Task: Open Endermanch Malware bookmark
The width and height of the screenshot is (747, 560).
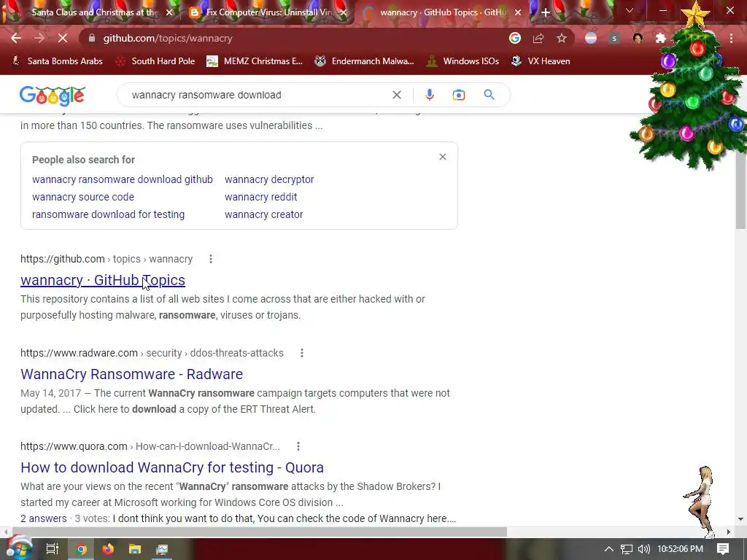Action: (x=364, y=61)
